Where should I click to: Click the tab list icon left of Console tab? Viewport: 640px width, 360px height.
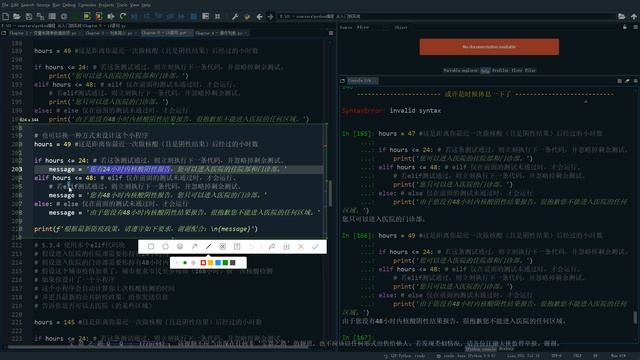[x=342, y=81]
